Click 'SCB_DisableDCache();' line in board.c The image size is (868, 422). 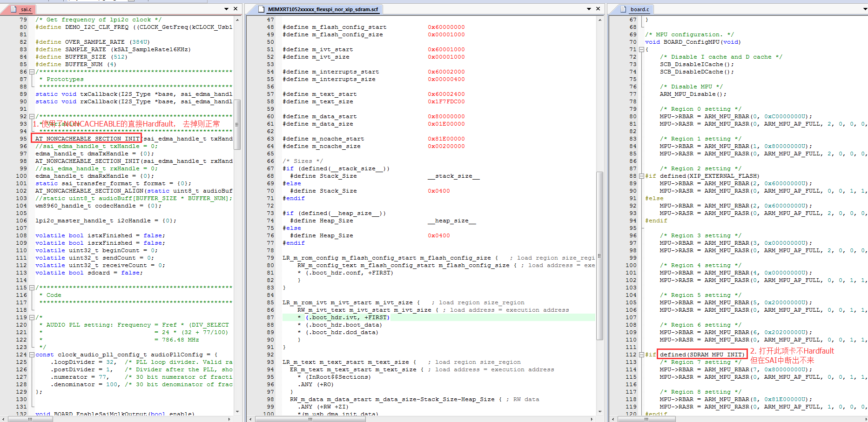point(697,72)
